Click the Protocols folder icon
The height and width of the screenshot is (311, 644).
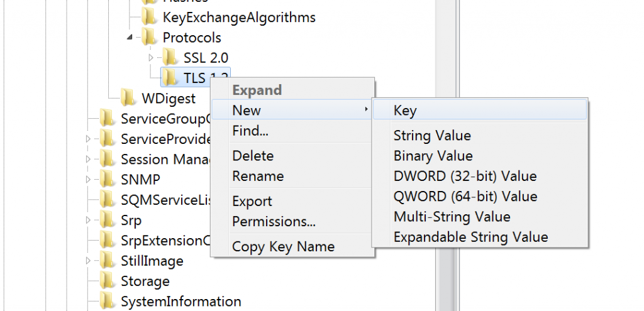(149, 38)
